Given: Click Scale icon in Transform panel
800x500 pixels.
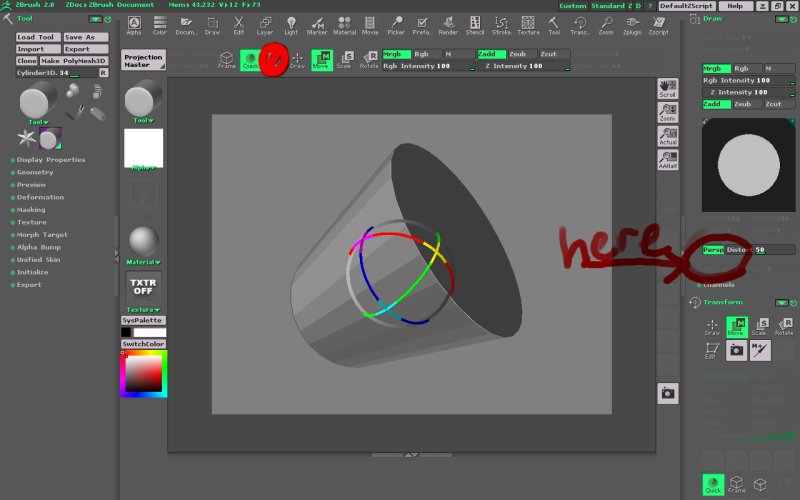Looking at the screenshot, I should (x=759, y=327).
